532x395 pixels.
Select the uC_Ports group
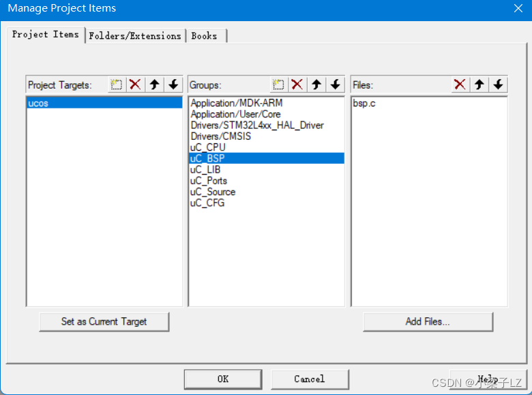pos(266,181)
